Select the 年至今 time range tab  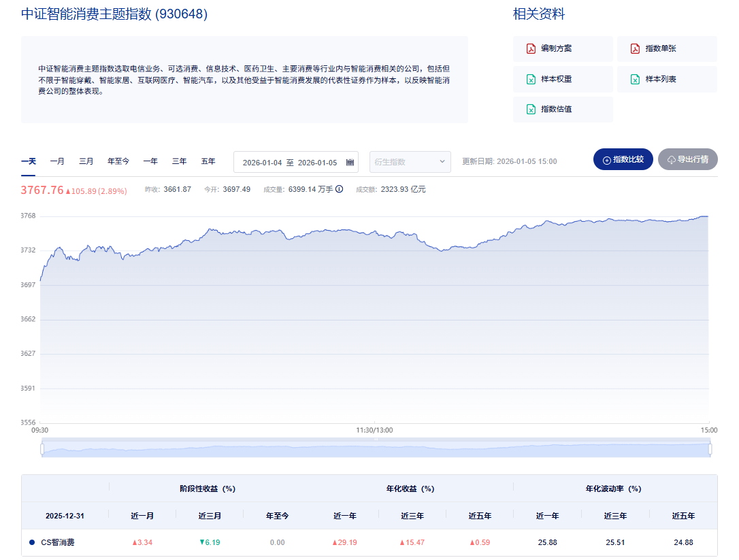[118, 161]
